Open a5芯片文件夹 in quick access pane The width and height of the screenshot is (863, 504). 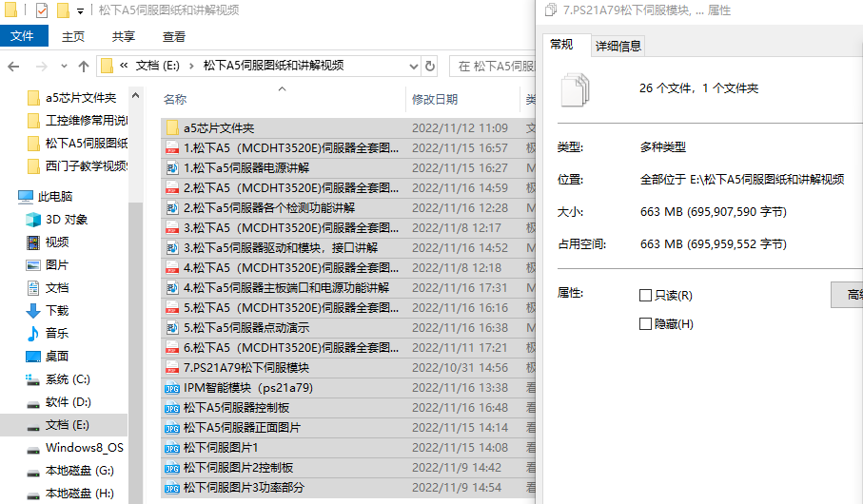tap(81, 98)
